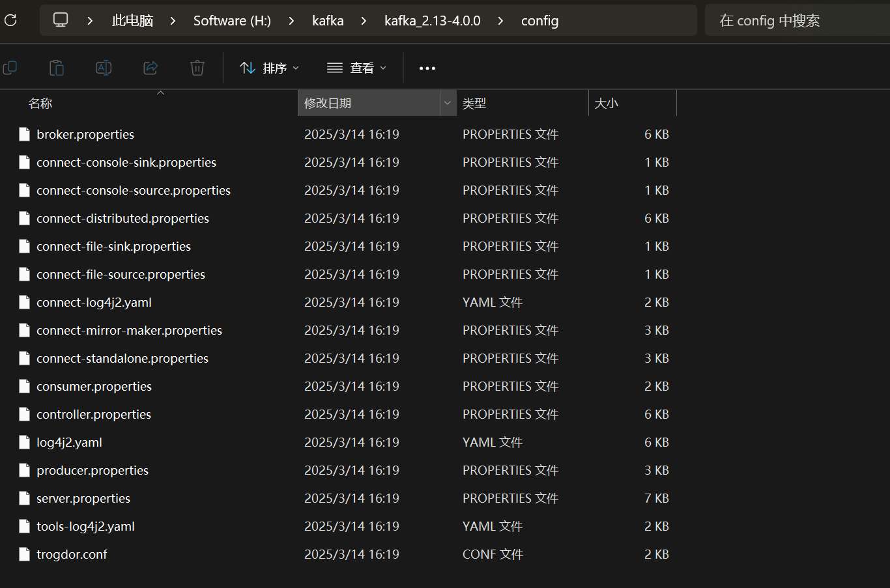Screen dimensions: 890x588
Task: Click file icon beside connect-distributed.properties
Action: pyautogui.click(x=25, y=218)
